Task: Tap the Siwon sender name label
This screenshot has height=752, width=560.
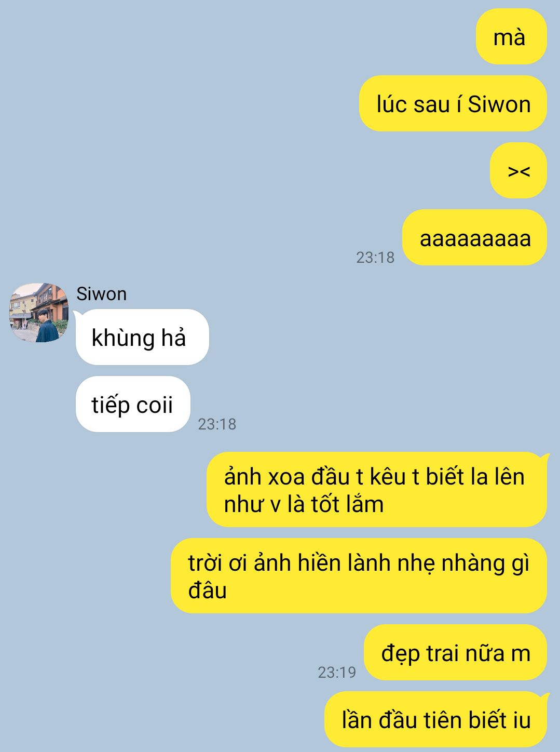Action: (101, 294)
